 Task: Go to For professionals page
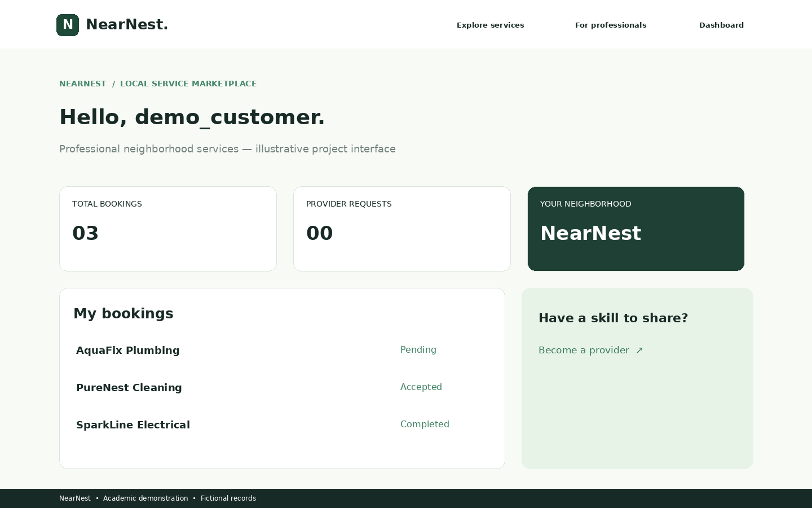611,25
